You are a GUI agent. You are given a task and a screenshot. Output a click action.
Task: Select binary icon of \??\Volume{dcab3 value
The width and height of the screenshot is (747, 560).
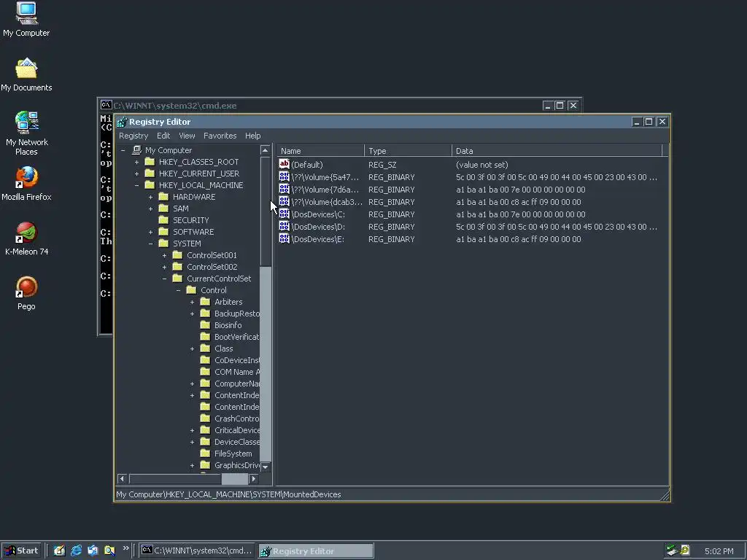(x=285, y=201)
